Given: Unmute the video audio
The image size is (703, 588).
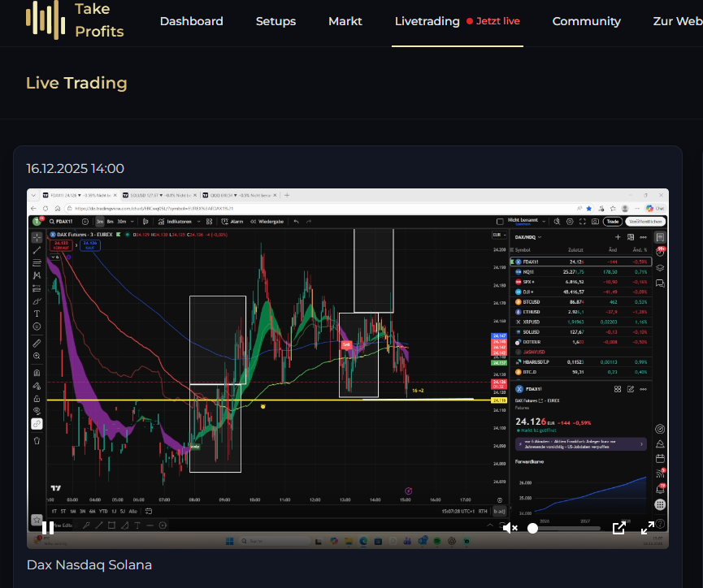Looking at the screenshot, I should (x=510, y=528).
